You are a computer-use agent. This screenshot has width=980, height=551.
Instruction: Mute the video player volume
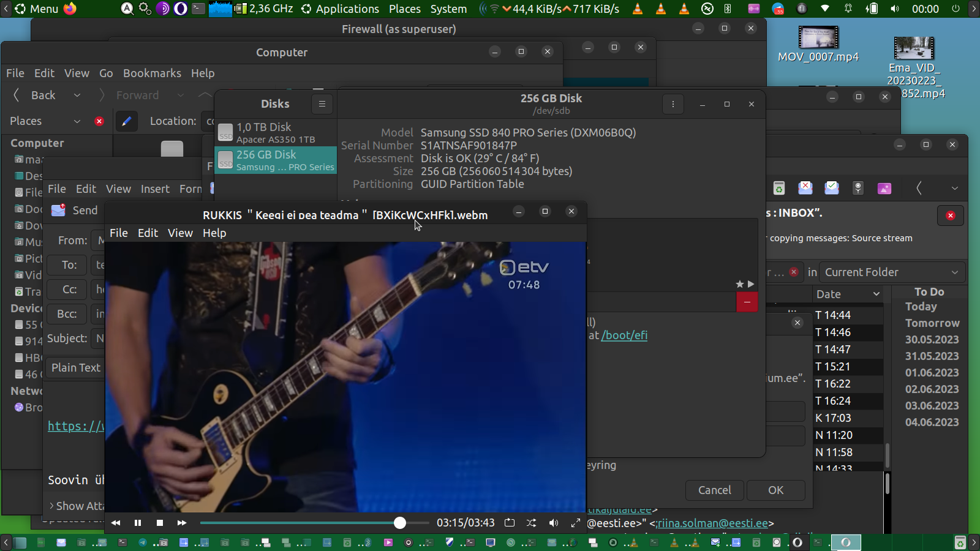[554, 523]
